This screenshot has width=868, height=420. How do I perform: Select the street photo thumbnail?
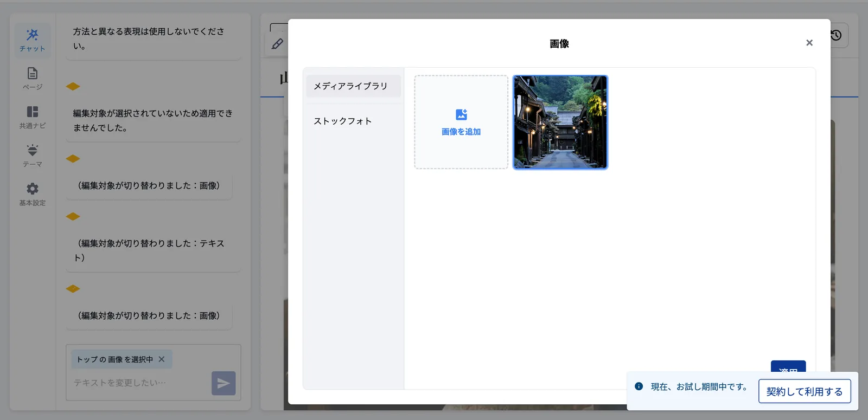tap(560, 122)
